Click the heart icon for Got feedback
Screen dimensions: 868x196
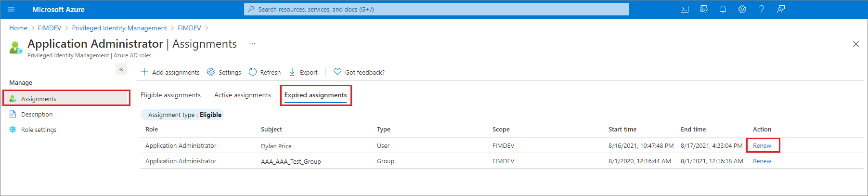point(337,72)
